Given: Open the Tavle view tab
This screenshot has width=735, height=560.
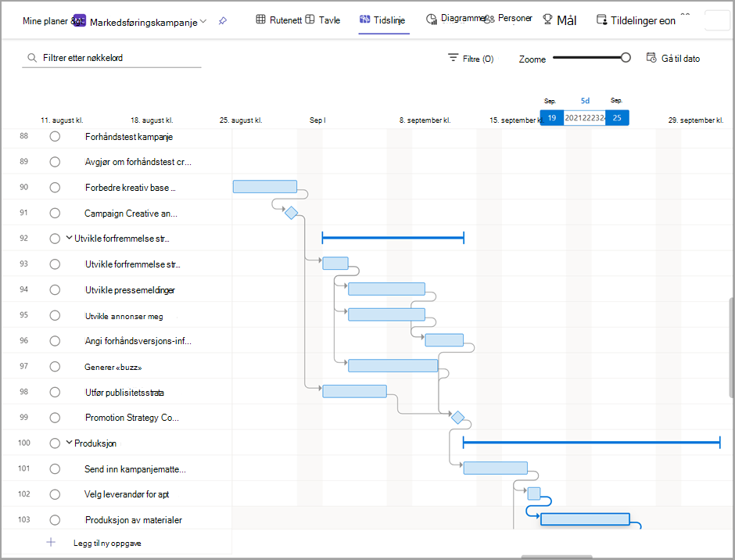Looking at the screenshot, I should tap(323, 20).
